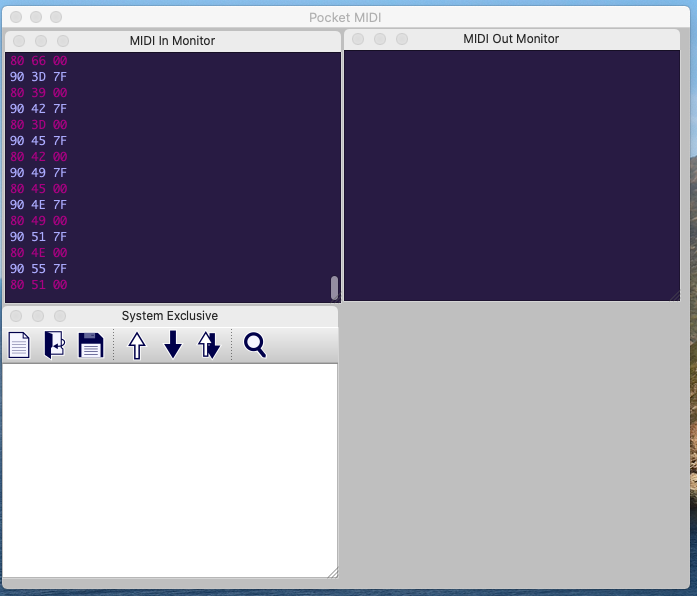This screenshot has height=596, width=697.
Task: Click the Pocket MIDI main window title
Action: (x=345, y=18)
